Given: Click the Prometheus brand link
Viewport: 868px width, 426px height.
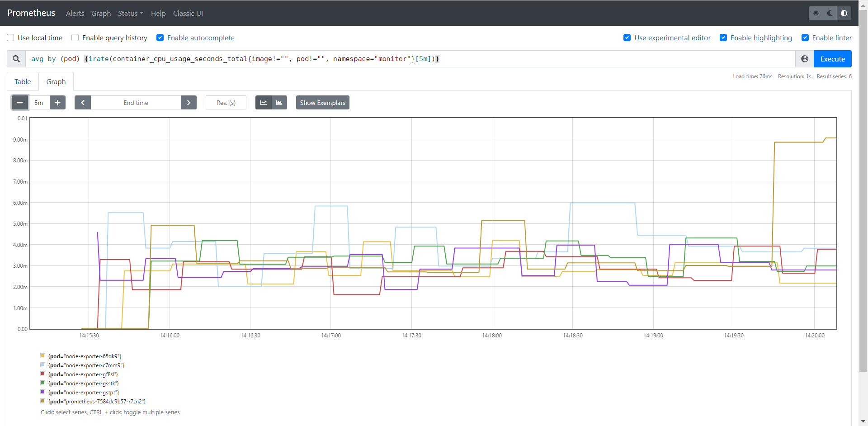Looking at the screenshot, I should (x=31, y=13).
